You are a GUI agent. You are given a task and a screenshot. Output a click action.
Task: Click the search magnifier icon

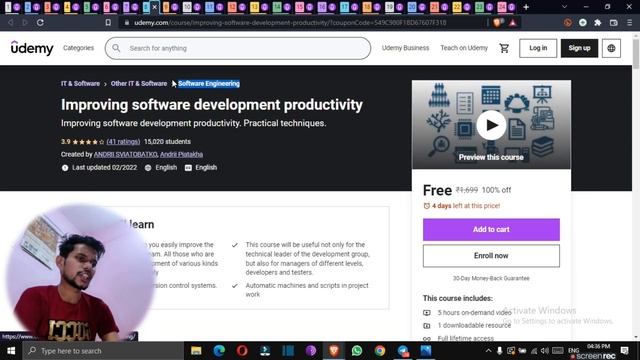116,48
